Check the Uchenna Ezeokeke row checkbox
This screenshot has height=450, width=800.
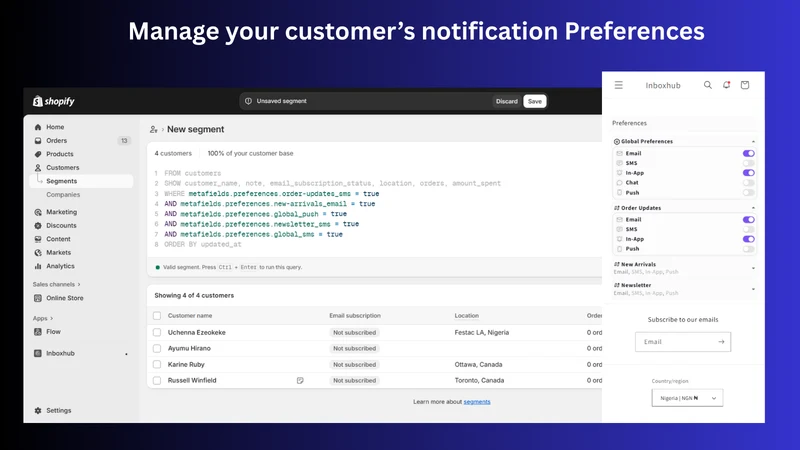157,332
